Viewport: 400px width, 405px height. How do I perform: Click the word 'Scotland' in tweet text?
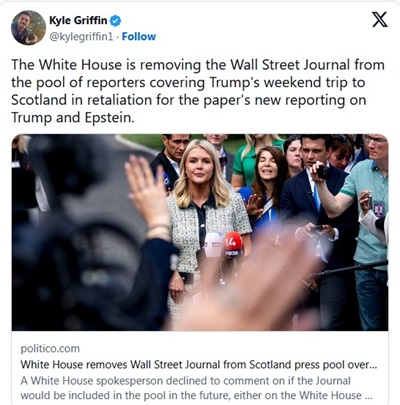(x=35, y=100)
